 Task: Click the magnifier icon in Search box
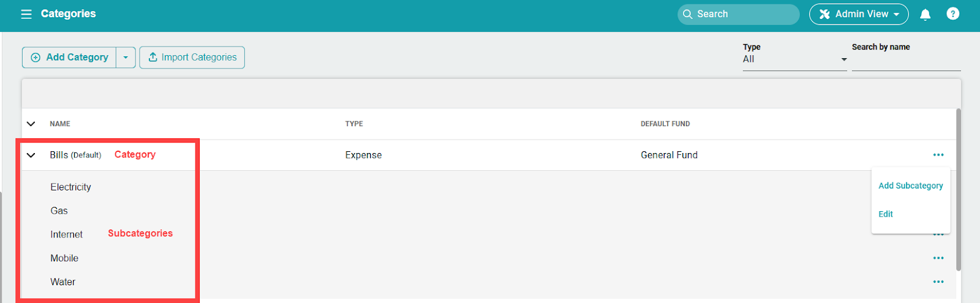coord(688,14)
